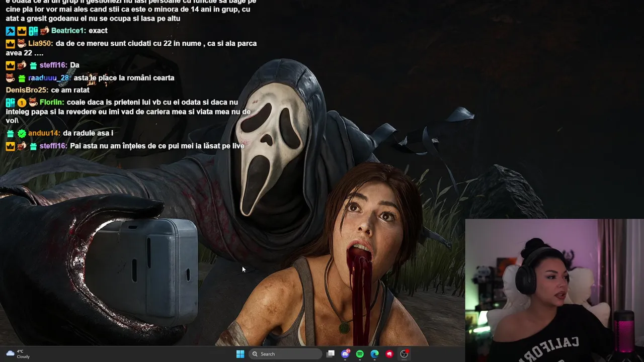Click the message "da radule asa i"

pyautogui.click(x=88, y=133)
